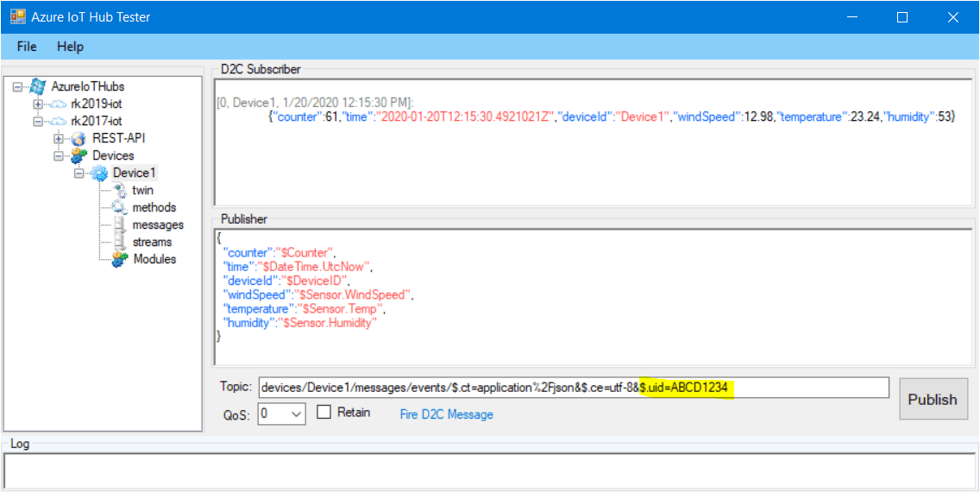This screenshot has height=493, width=980.
Task: Select the REST-API tree label
Action: point(119,138)
